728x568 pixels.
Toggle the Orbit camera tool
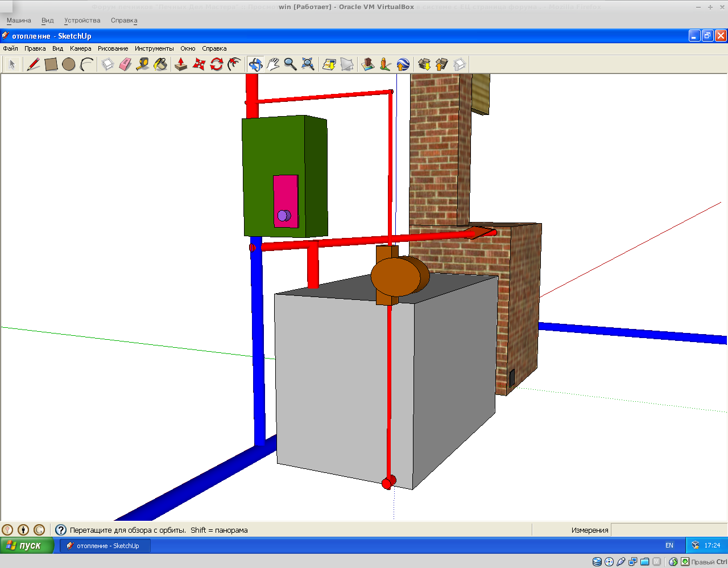click(255, 64)
